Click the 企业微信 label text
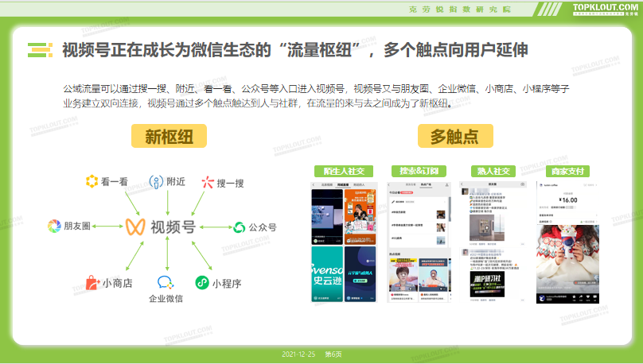 coord(166,299)
